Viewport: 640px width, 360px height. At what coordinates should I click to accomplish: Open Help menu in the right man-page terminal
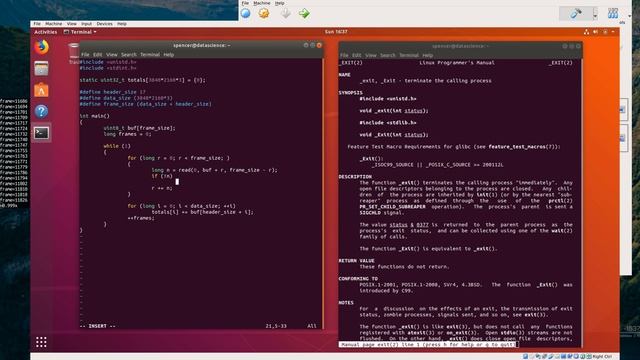[427, 55]
